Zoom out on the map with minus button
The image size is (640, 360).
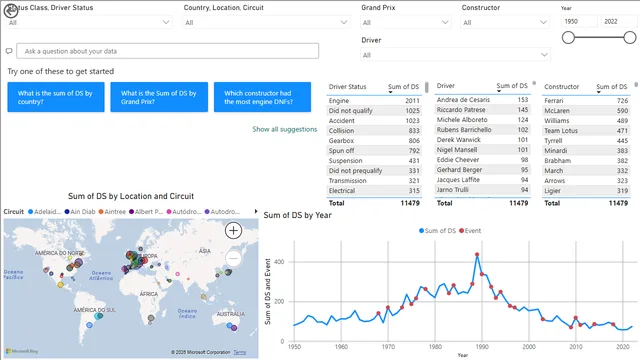coord(233,258)
